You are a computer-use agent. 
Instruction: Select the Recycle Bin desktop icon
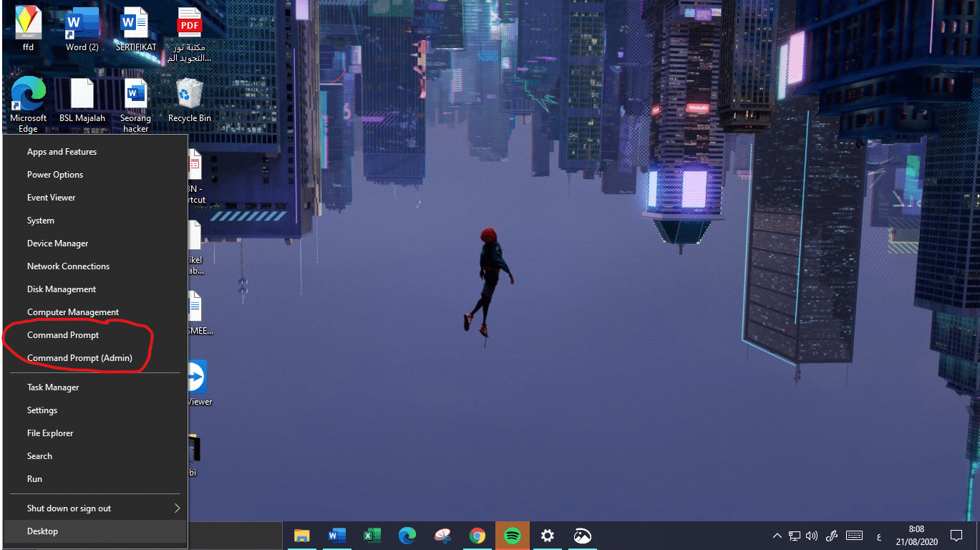[x=190, y=102]
